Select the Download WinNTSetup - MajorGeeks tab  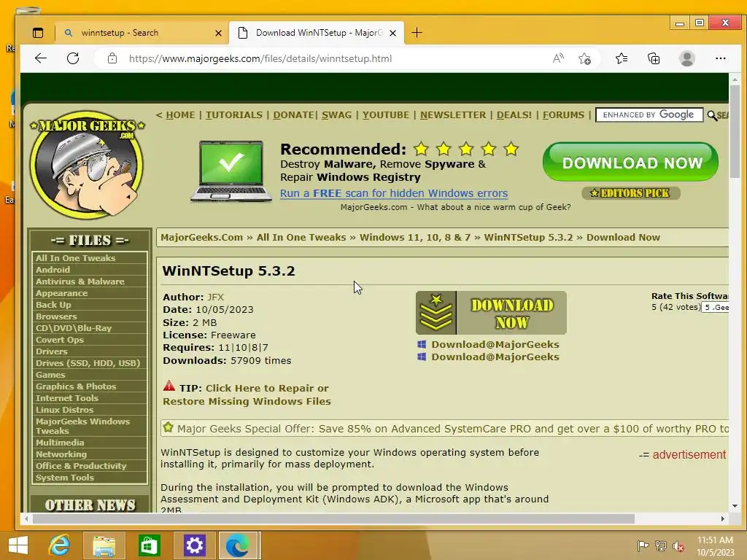[317, 33]
